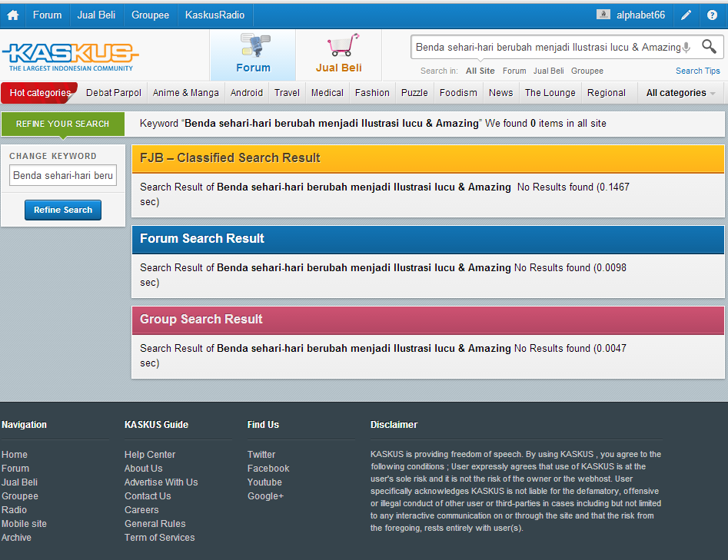
Task: Click the Change Keyword input field
Action: click(x=63, y=175)
